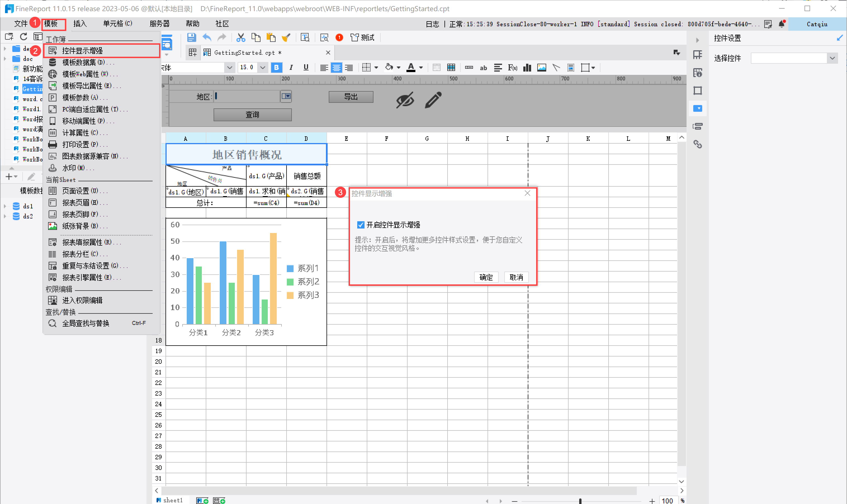Insert a chart using bar chart icon
This screenshot has height=504, width=847.
[527, 68]
